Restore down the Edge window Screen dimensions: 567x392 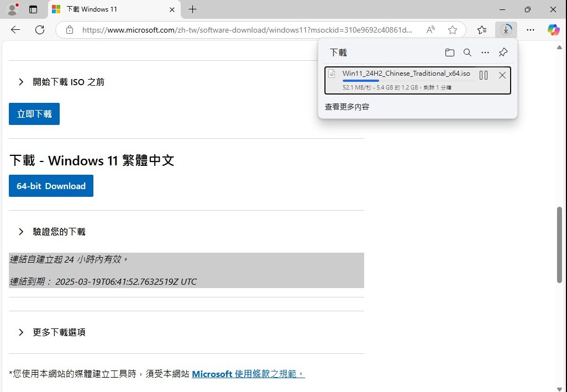click(528, 9)
